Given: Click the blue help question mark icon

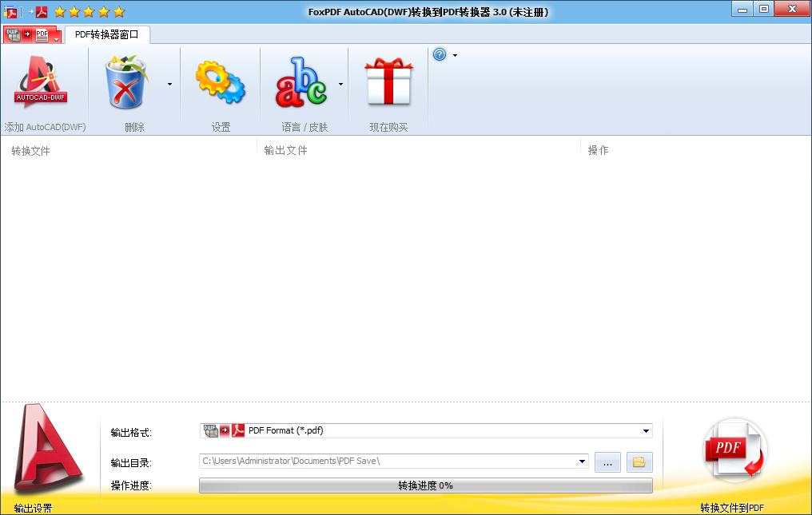Looking at the screenshot, I should (x=440, y=55).
